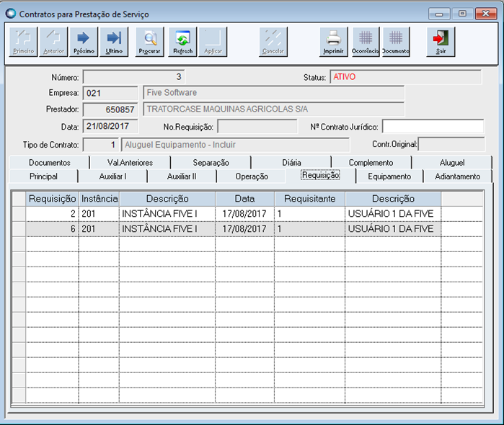
Task: Reload data with the Refresh icon
Action: (x=182, y=42)
